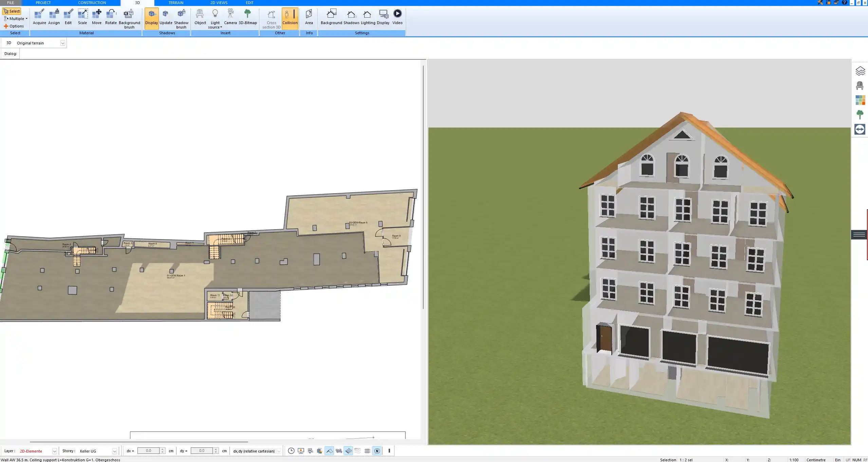The height and width of the screenshot is (462, 868).
Task: Open the Area info tool
Action: 309,17
